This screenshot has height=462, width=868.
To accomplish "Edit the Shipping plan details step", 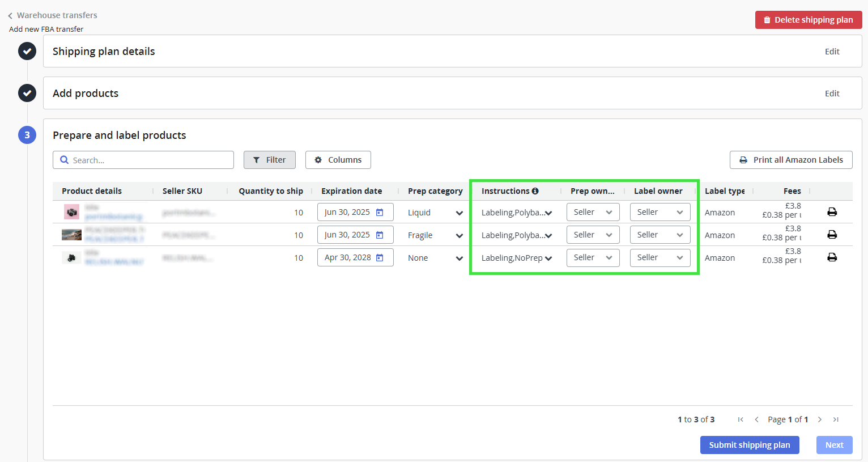I will (x=832, y=52).
